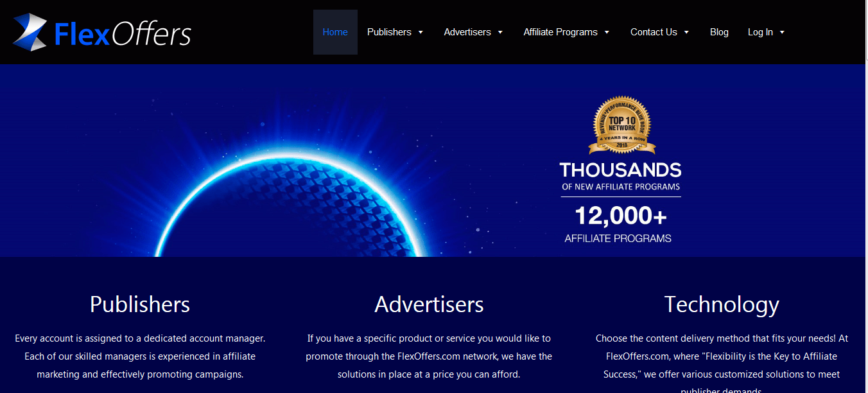Click the Top 10 Network gold badge
868x393 pixels.
[x=621, y=125]
